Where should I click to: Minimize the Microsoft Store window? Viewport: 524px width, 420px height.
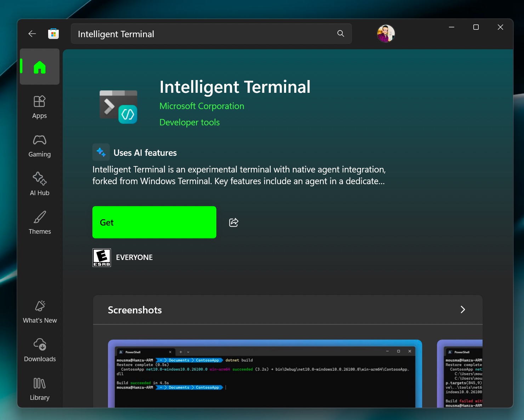[451, 27]
